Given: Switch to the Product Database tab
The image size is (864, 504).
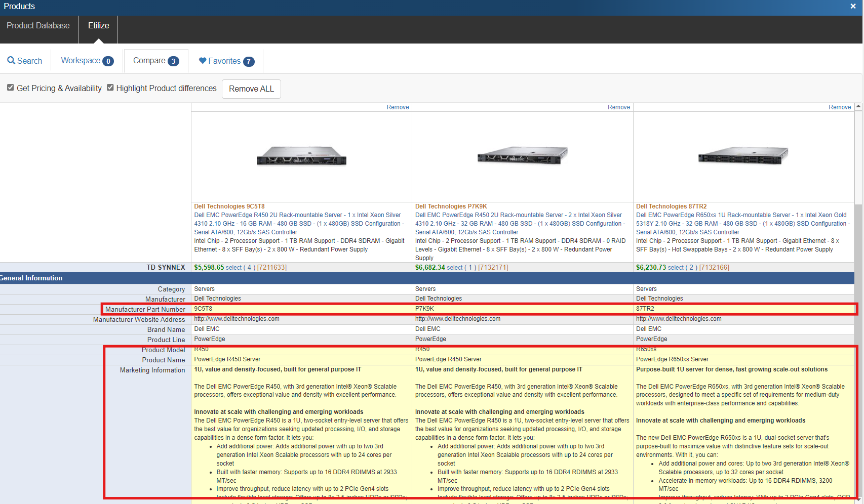Looking at the screenshot, I should coord(38,26).
